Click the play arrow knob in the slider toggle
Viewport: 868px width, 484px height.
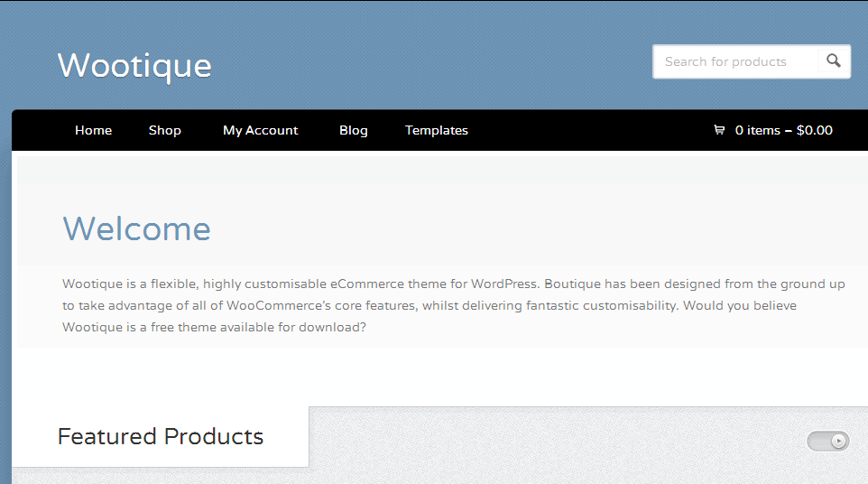click(839, 442)
